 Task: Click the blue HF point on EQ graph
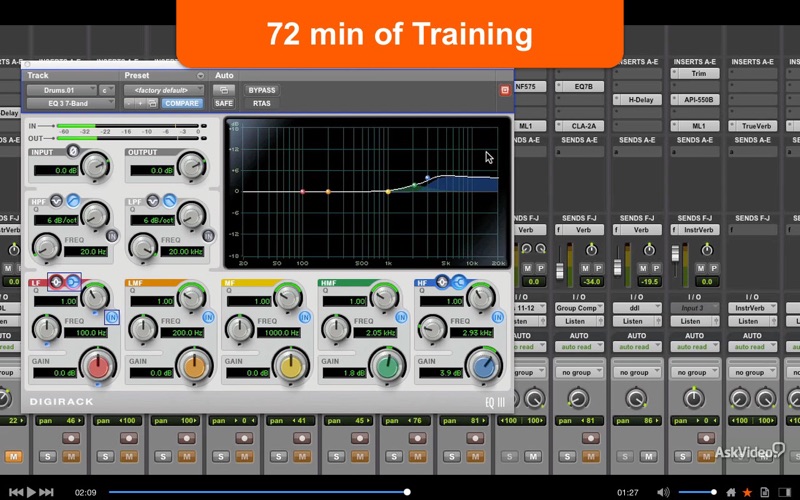[428, 178]
